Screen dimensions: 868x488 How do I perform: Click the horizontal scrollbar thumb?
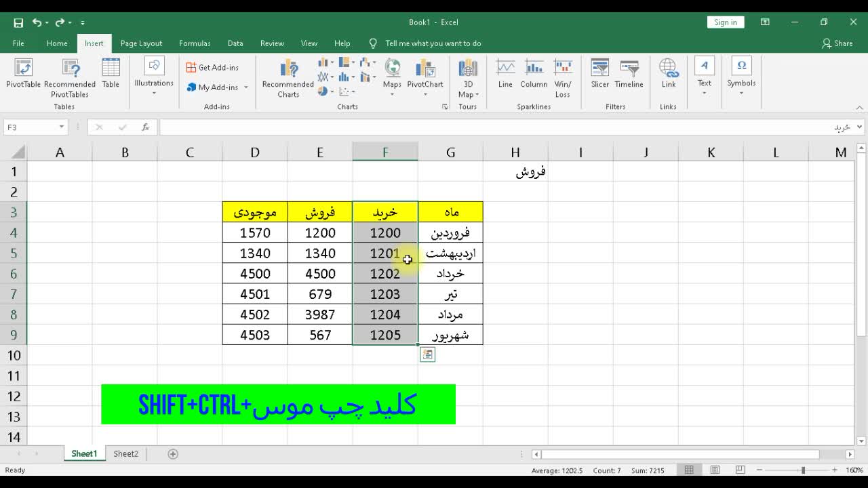point(679,454)
